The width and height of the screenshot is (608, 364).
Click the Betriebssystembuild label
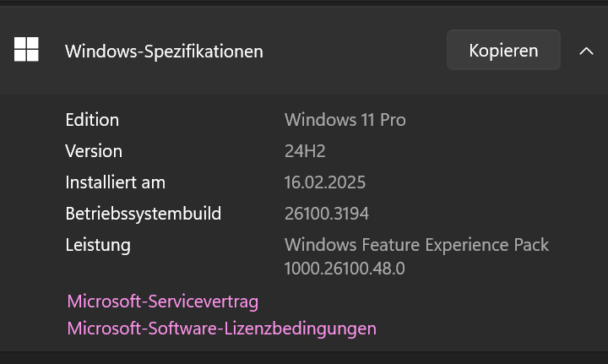143,214
